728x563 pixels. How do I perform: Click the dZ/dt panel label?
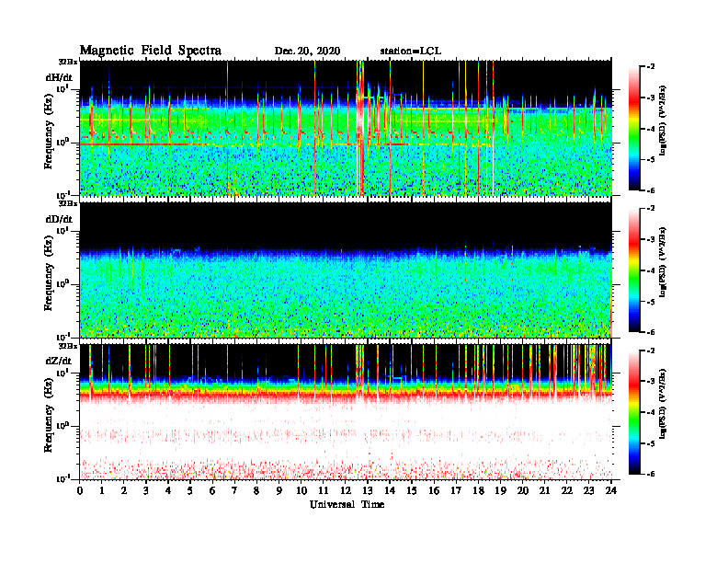click(x=59, y=361)
